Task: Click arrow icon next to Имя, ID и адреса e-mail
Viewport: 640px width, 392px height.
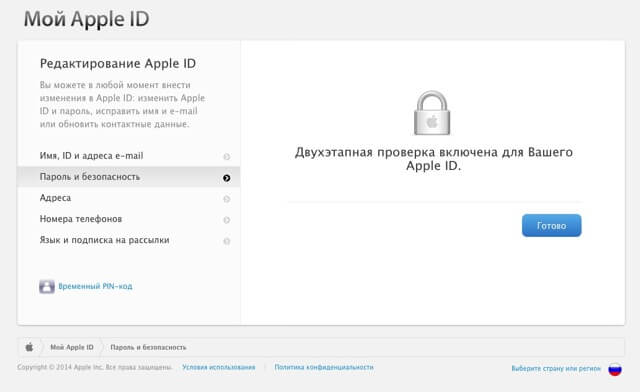Action: tap(227, 157)
